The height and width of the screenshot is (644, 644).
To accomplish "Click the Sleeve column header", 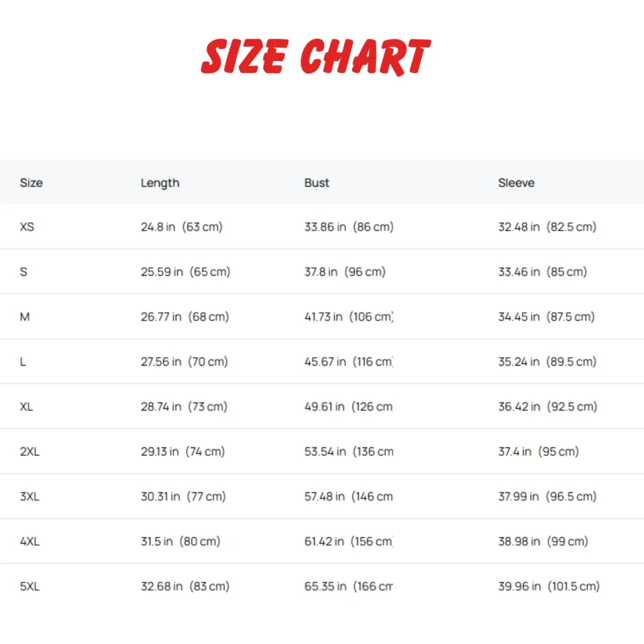I will tap(516, 182).
